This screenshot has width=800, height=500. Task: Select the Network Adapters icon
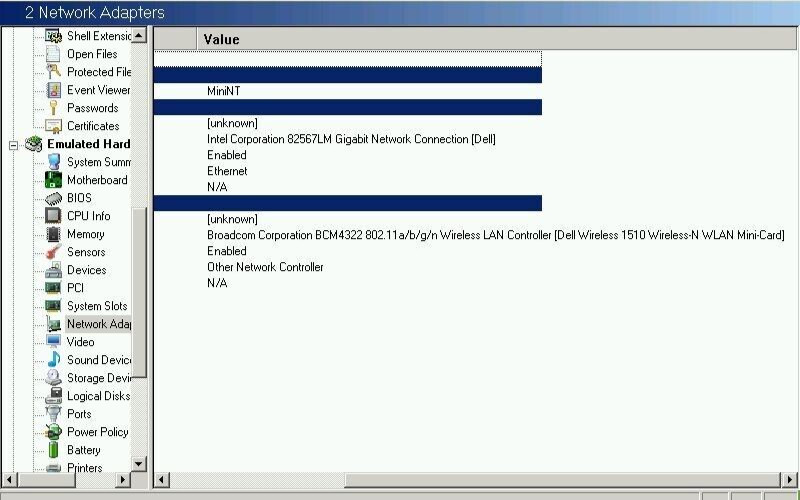[53, 324]
